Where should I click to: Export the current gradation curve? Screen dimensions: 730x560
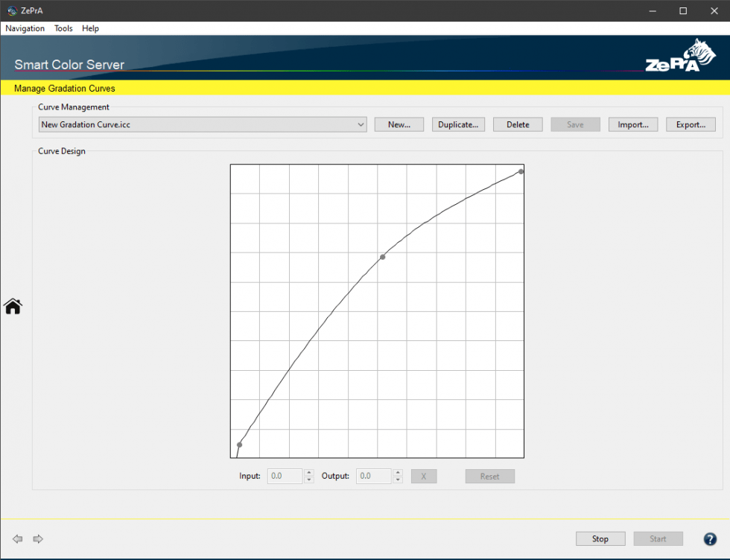(691, 124)
